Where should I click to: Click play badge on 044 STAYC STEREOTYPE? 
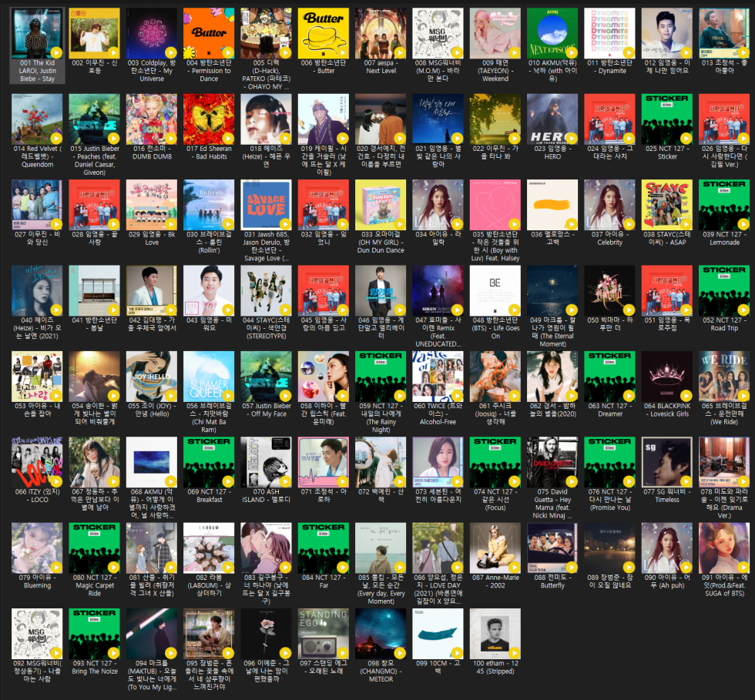click(285, 310)
